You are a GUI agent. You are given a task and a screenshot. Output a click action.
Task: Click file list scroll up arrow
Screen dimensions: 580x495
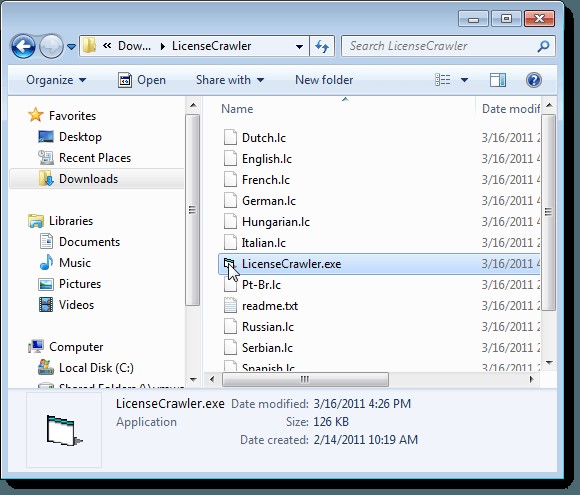549,105
